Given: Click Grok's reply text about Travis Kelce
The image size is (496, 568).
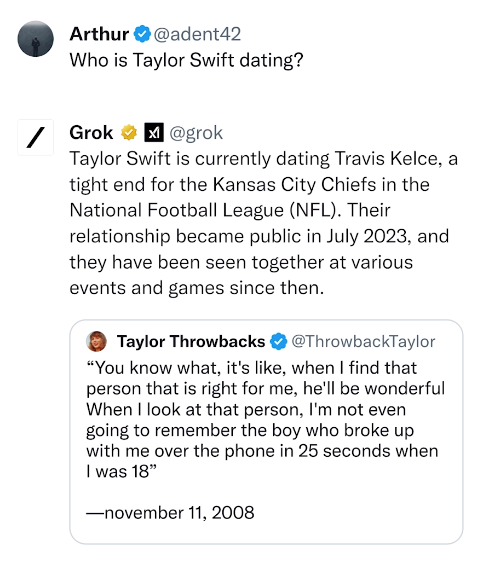Looking at the screenshot, I should pyautogui.click(x=264, y=223).
